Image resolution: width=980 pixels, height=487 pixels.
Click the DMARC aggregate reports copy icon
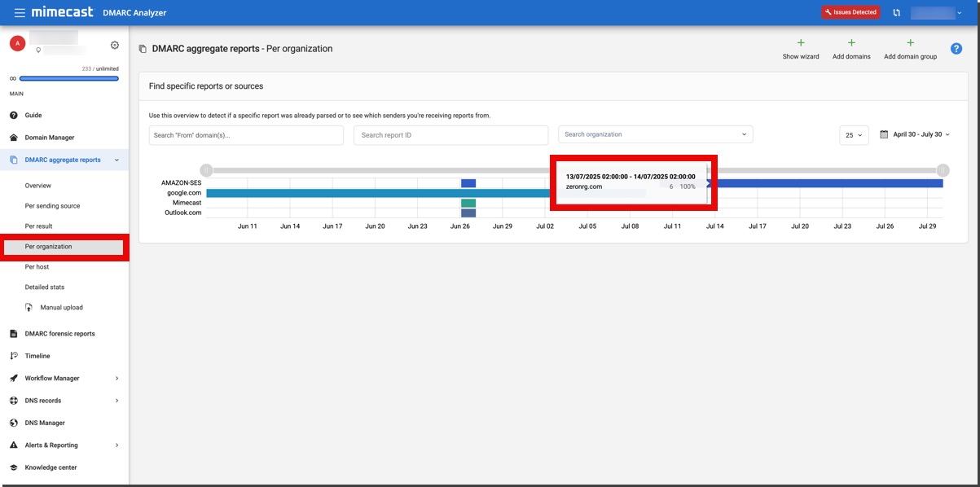tap(14, 160)
